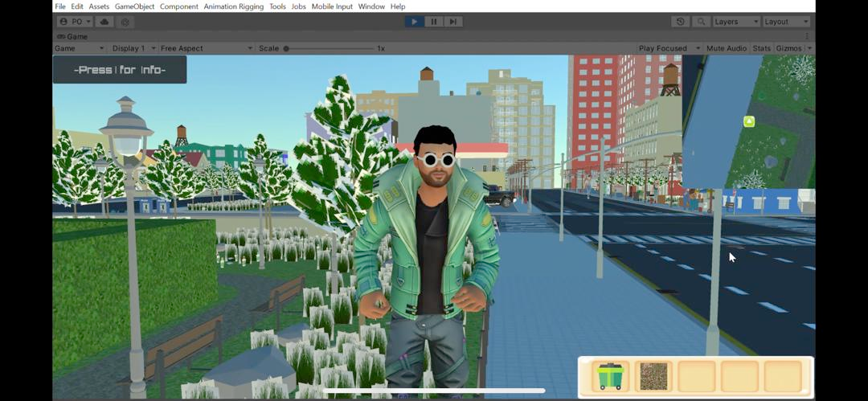Click the Scale slider handle
Viewport: 868px width, 401px height.
(x=286, y=49)
